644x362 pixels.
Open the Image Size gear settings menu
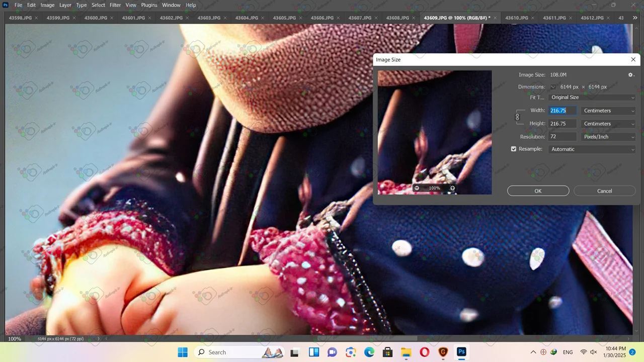click(631, 75)
